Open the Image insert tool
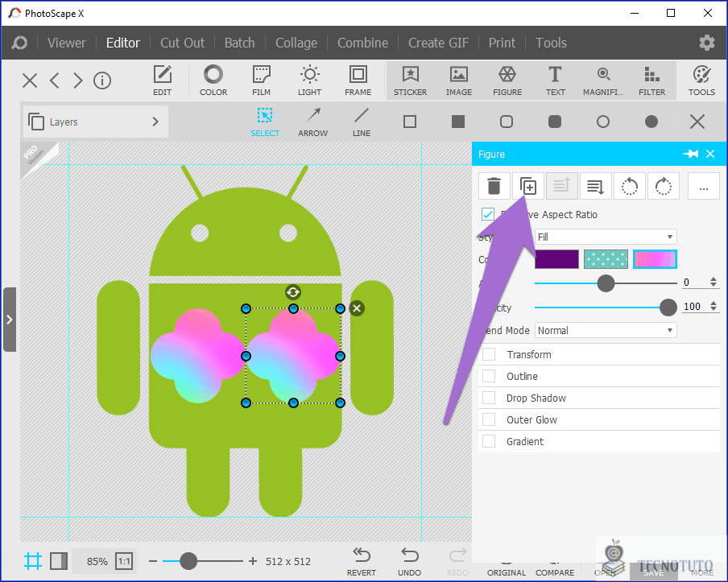Viewport: 728px width, 582px height. (459, 80)
